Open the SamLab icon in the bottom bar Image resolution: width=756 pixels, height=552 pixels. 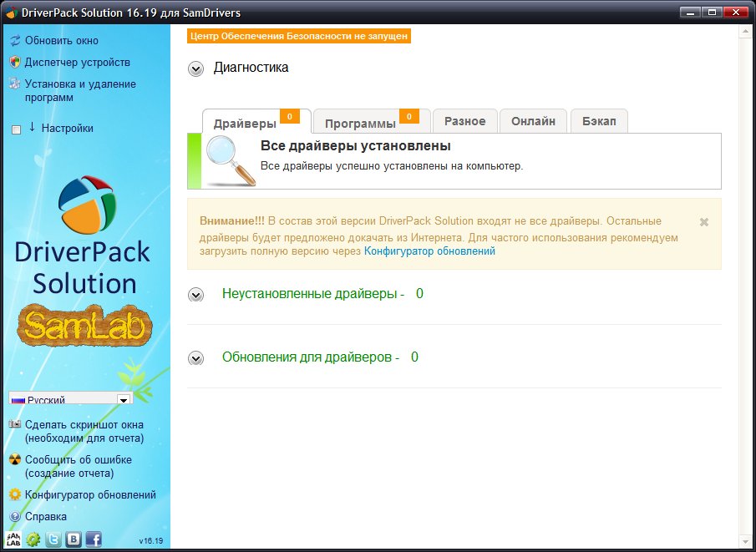13,539
